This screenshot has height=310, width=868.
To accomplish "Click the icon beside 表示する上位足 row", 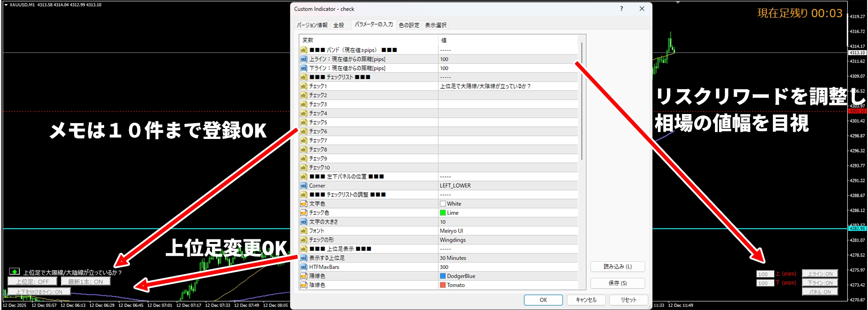I will coord(303,258).
